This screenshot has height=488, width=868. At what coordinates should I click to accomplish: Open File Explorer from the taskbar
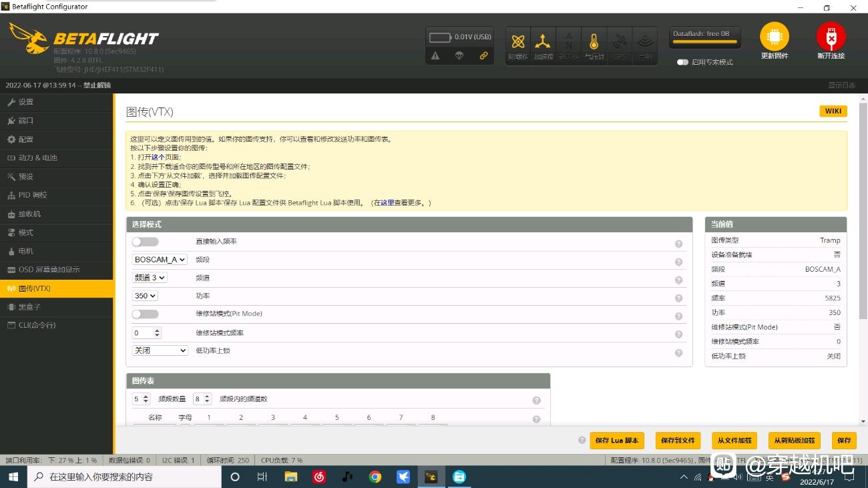click(x=290, y=477)
